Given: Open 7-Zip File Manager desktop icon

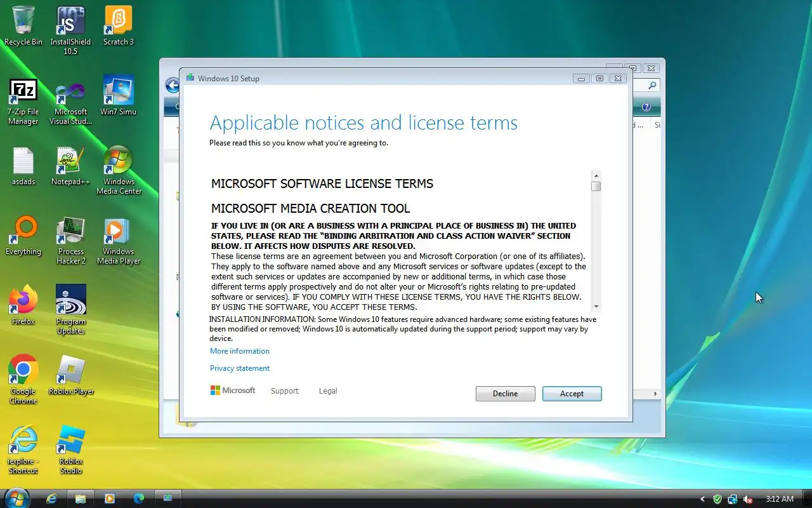Looking at the screenshot, I should tap(23, 102).
